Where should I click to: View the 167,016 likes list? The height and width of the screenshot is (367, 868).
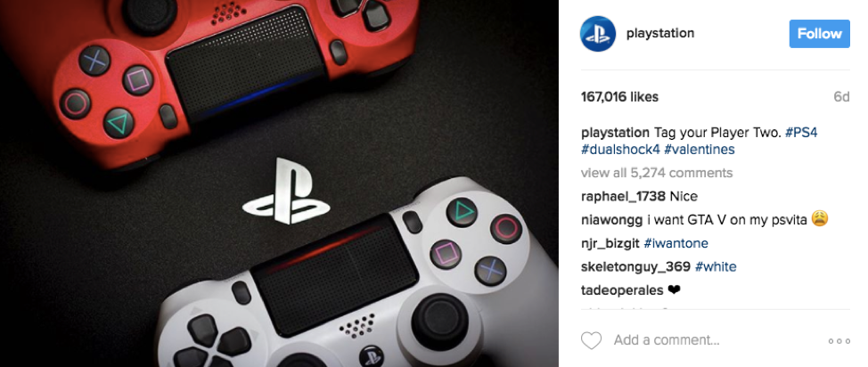click(x=619, y=97)
